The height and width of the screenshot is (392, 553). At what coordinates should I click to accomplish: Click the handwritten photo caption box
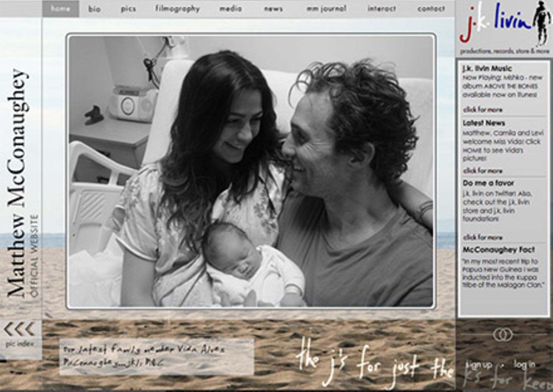[x=157, y=357]
